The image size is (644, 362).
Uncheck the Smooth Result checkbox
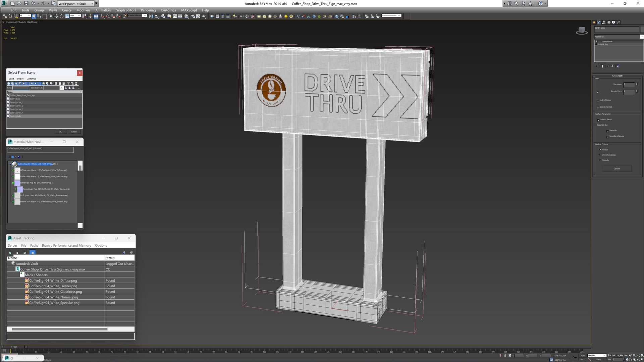[598, 120]
